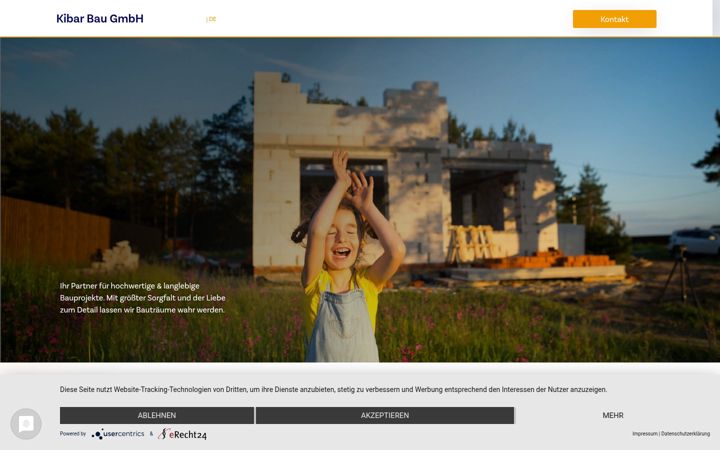Click the 'Powered by' label
This screenshot has height=450, width=720.
(73, 434)
